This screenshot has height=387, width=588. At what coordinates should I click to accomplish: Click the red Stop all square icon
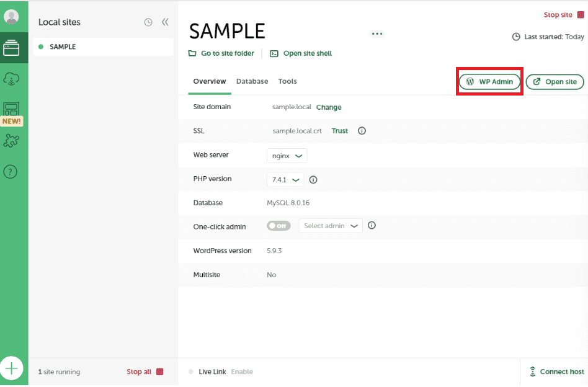click(x=160, y=371)
